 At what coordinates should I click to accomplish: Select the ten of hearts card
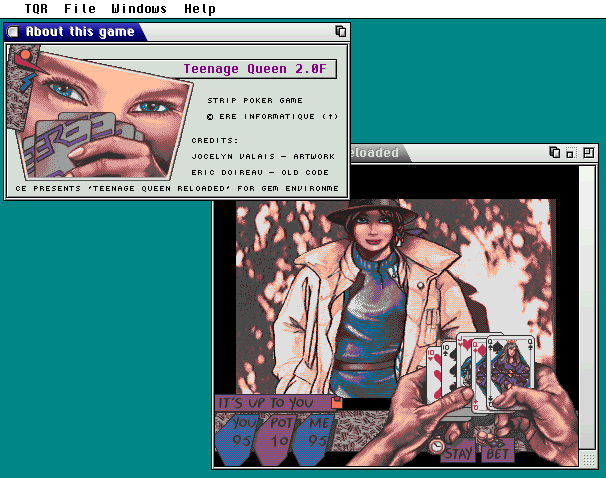434,374
